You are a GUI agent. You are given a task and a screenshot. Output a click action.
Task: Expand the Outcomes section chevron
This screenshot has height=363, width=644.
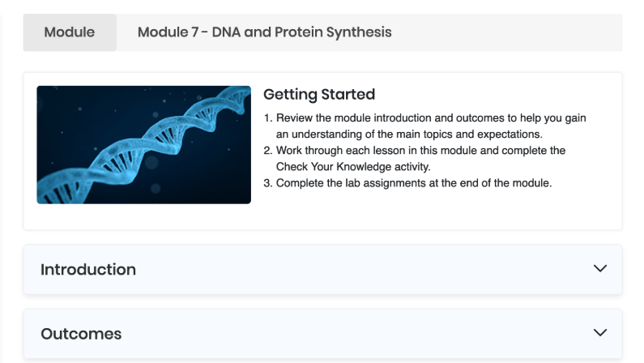click(600, 332)
